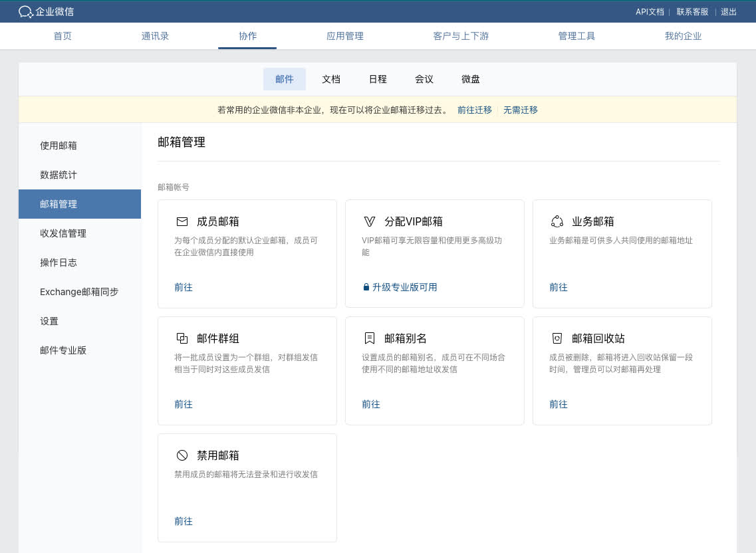
Task: Switch to the 文档 sub-tab
Action: tap(331, 79)
